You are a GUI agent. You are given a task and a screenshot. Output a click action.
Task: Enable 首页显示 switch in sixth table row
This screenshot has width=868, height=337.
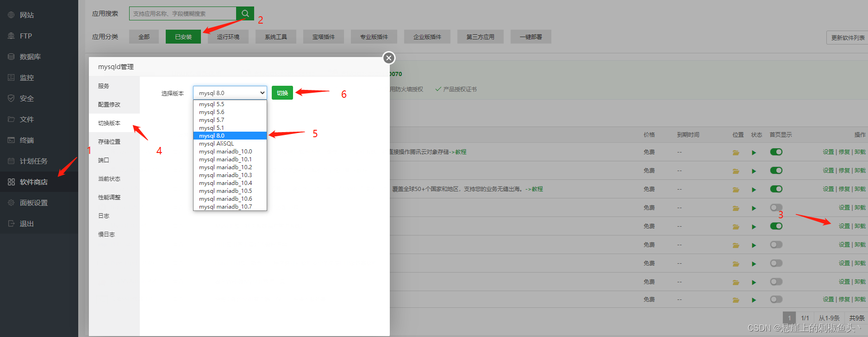(x=776, y=244)
